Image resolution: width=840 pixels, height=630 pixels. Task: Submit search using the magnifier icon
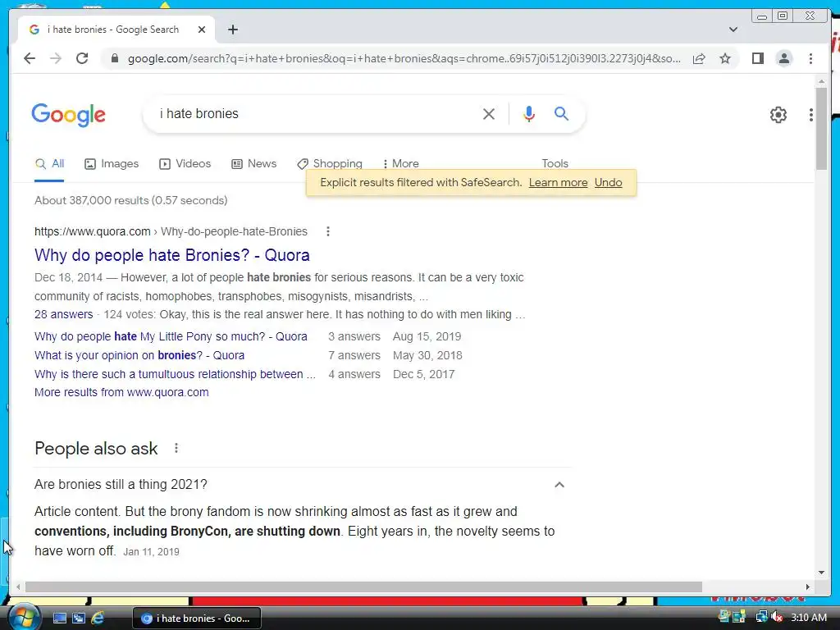[561, 113]
